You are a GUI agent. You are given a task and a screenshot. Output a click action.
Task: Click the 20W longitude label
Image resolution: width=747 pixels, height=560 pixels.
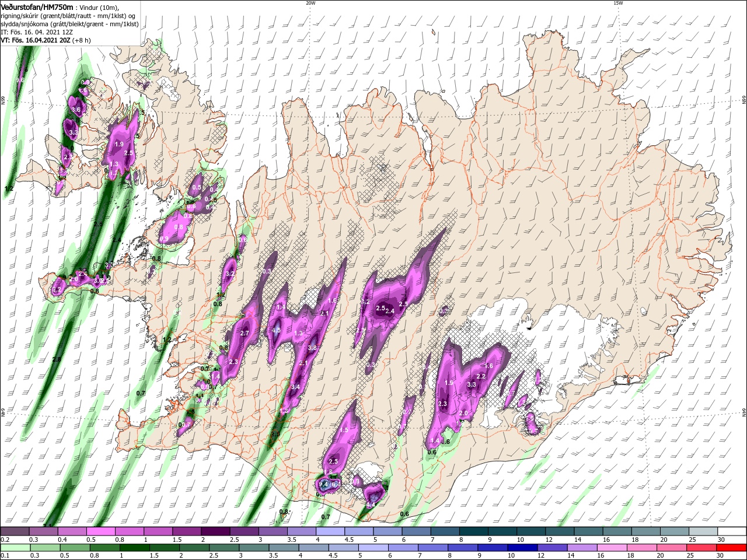click(310, 3)
